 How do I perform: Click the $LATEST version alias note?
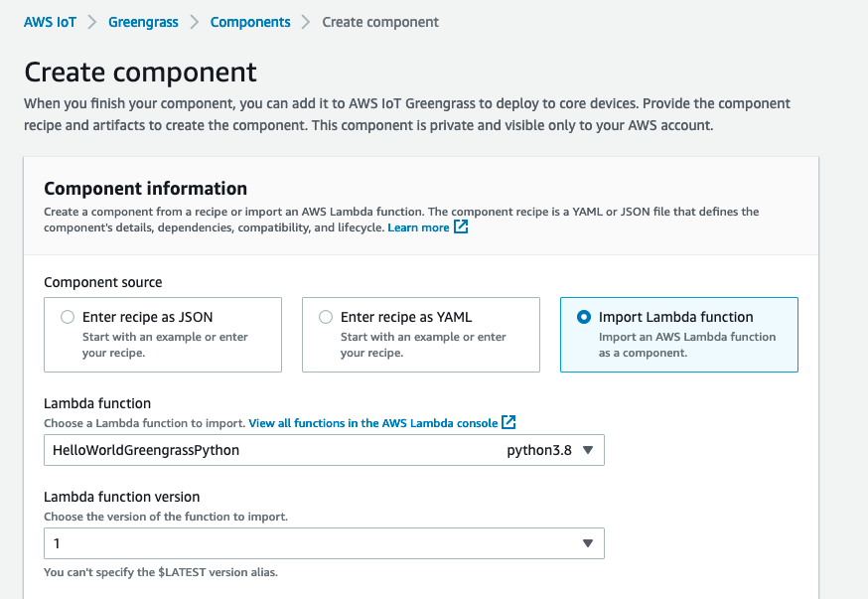tap(161, 572)
